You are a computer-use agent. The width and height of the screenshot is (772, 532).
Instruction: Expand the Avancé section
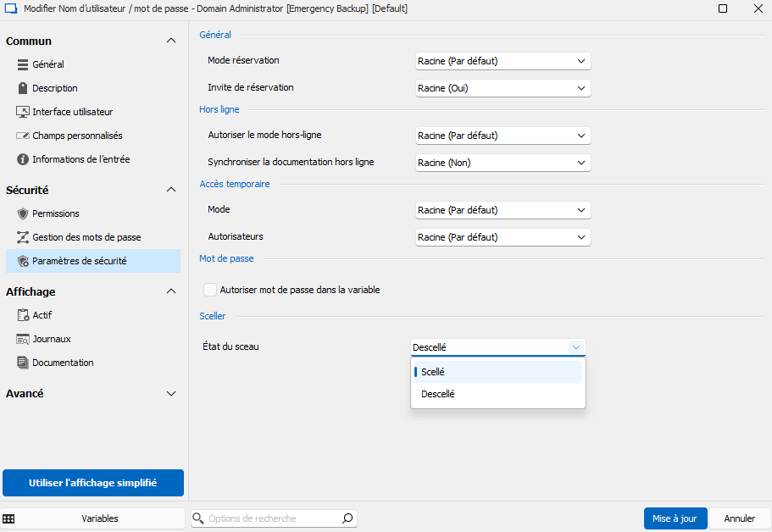pos(169,393)
